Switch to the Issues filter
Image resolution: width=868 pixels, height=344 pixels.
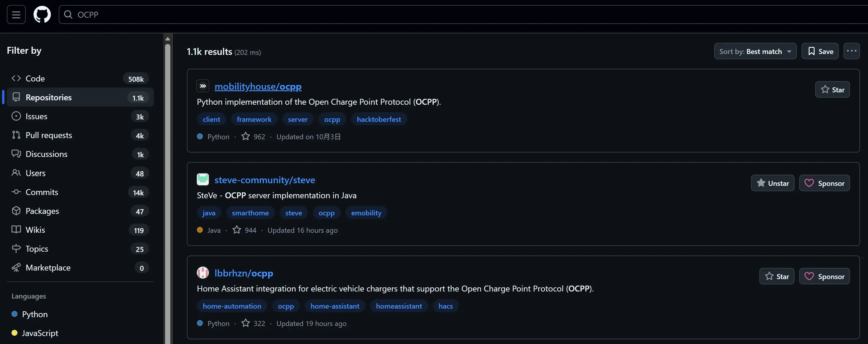click(x=36, y=116)
